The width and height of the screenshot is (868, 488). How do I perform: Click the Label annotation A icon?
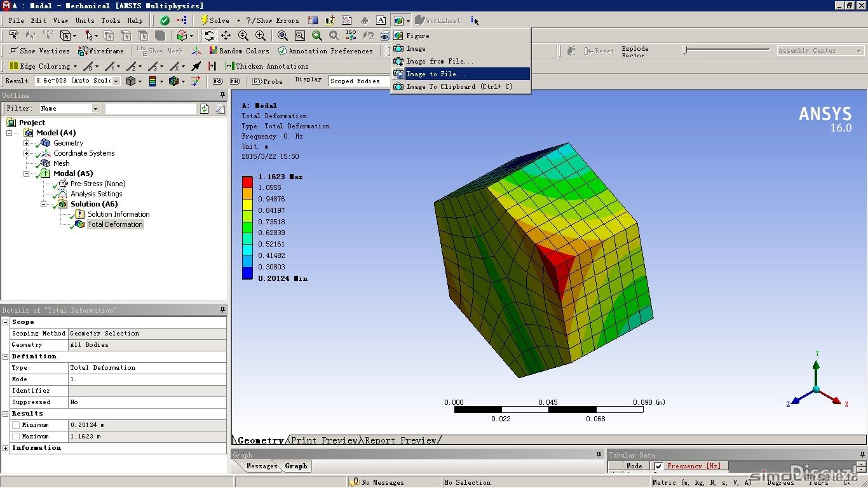(381, 20)
